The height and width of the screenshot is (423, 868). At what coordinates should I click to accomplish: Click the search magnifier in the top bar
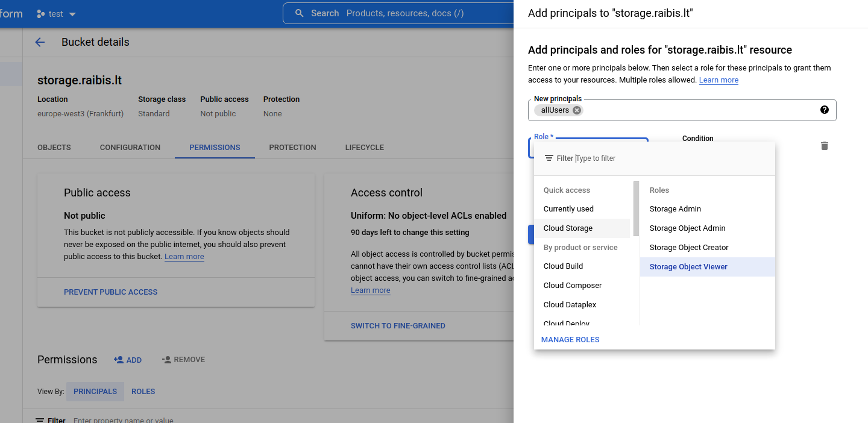(x=300, y=13)
